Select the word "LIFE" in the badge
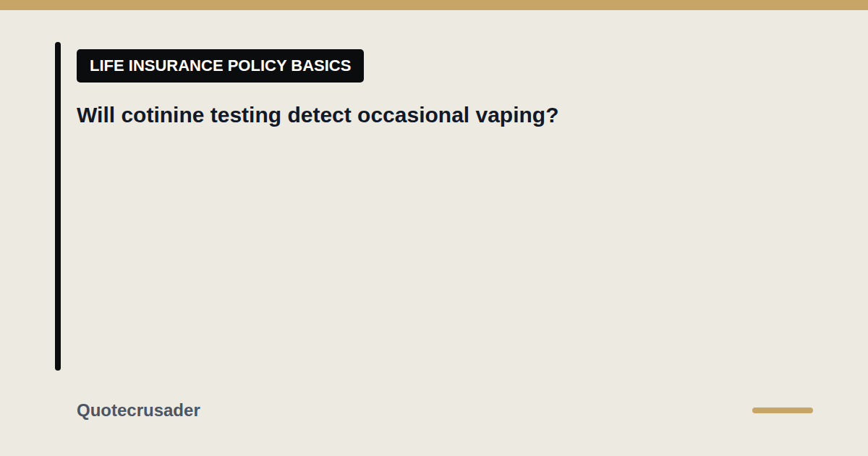Screen dimensions: 868x456 (106, 66)
